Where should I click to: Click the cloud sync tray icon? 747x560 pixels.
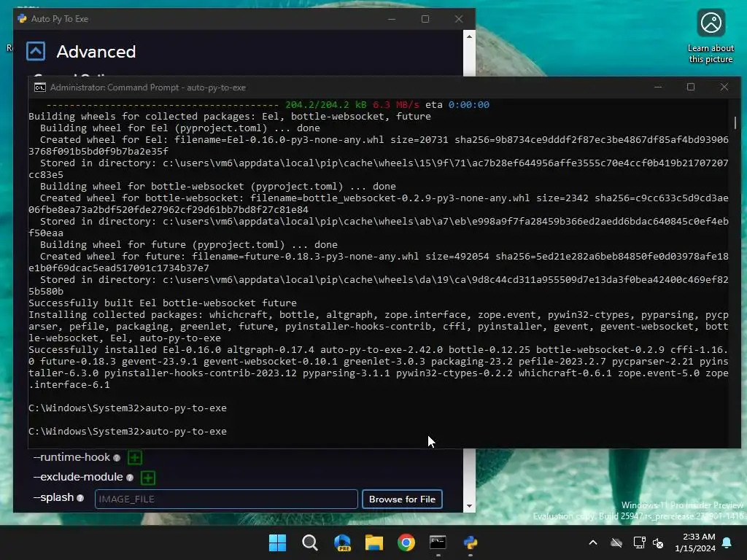[616, 542]
